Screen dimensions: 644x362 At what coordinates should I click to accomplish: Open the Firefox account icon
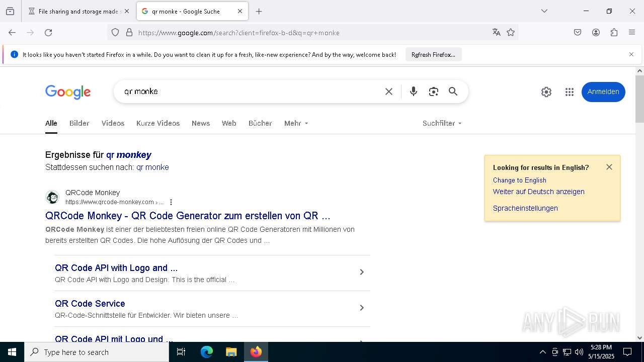point(596,33)
